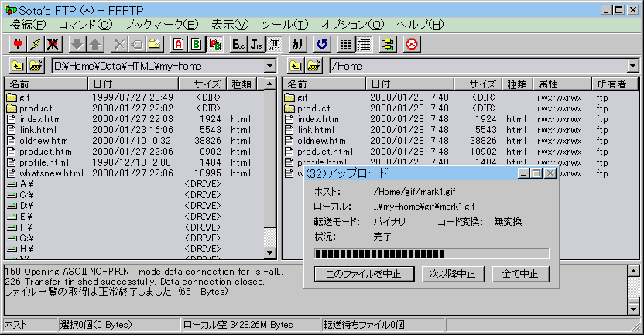Click the Rename tag icon

pyautogui.click(x=137, y=44)
